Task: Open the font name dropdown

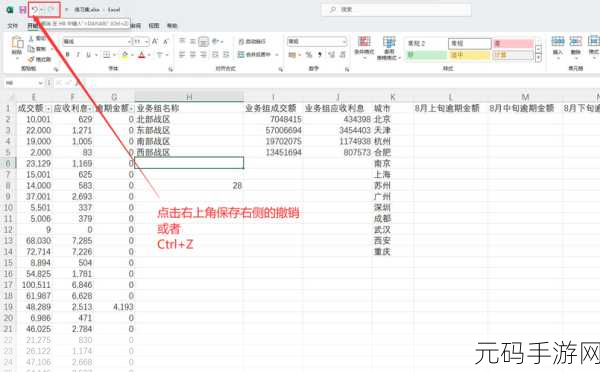Action: 129,41
